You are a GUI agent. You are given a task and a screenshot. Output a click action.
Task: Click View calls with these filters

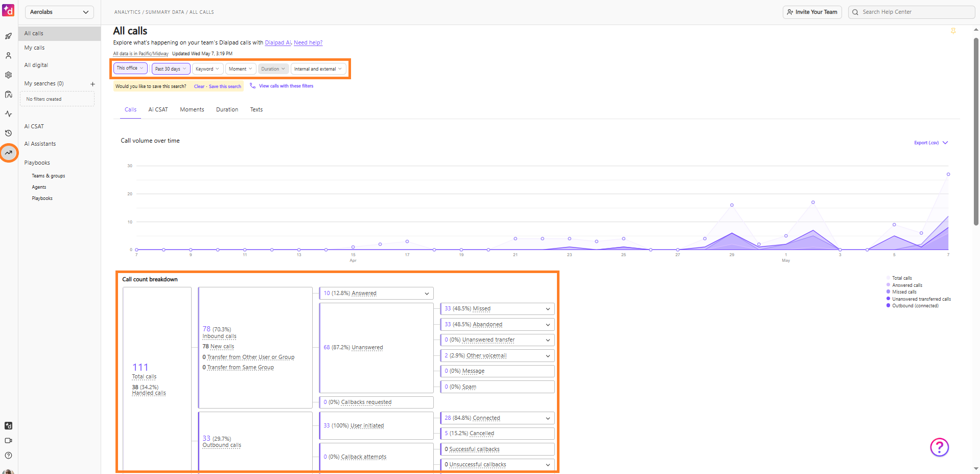(x=286, y=86)
